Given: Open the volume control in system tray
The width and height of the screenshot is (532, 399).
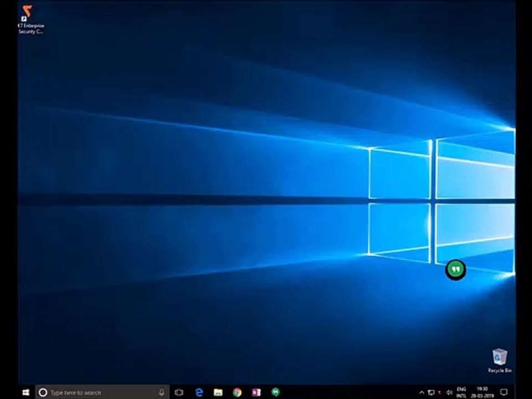Looking at the screenshot, I should click(449, 392).
